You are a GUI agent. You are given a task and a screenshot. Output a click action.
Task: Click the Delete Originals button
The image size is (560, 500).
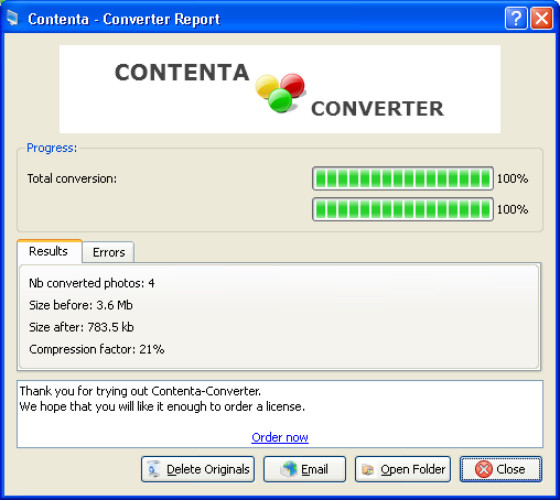point(198,469)
